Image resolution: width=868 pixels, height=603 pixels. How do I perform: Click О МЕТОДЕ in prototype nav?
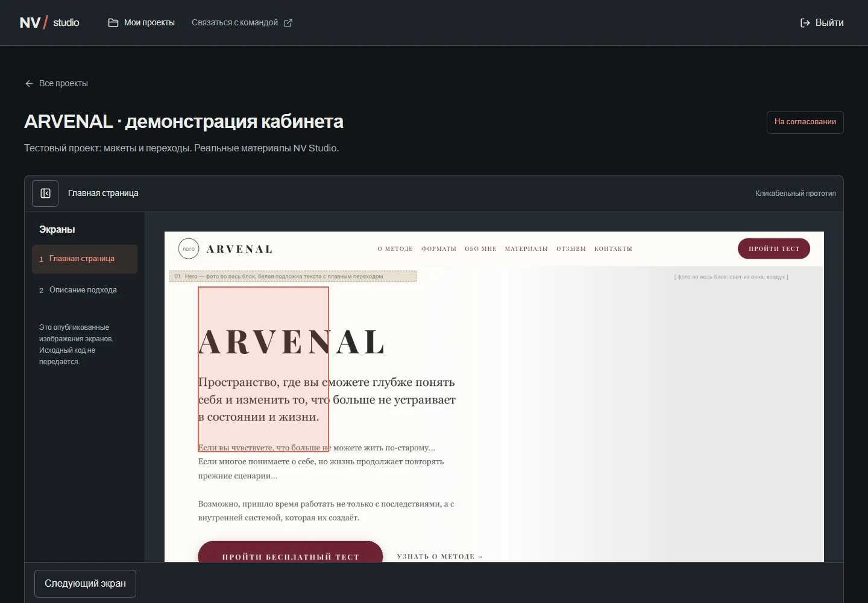pyautogui.click(x=395, y=249)
